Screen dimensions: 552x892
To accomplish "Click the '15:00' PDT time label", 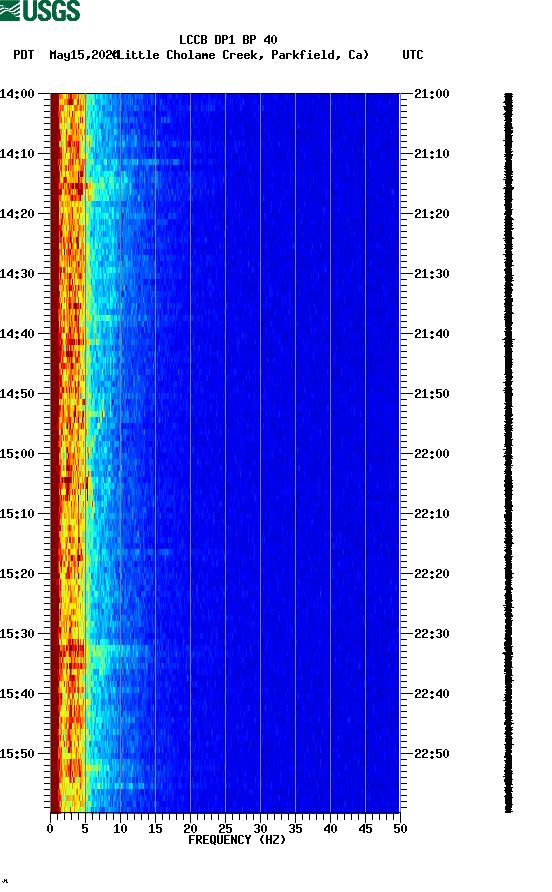I will click(17, 454).
